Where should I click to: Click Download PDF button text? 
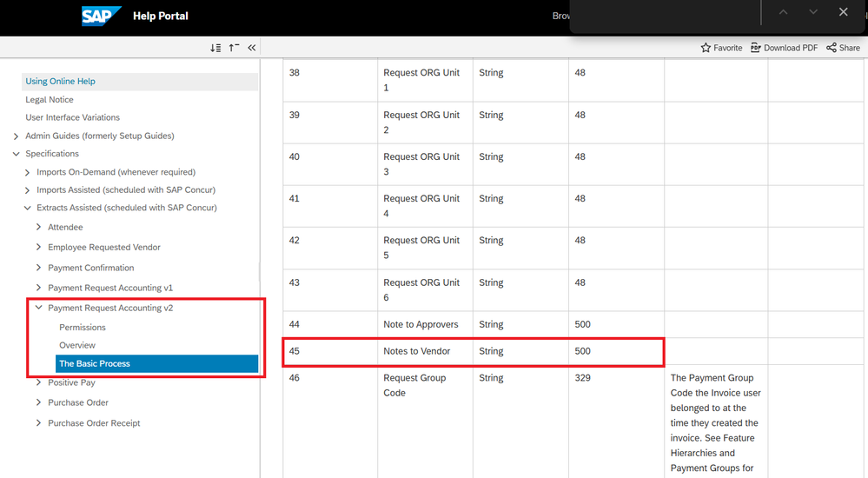791,48
